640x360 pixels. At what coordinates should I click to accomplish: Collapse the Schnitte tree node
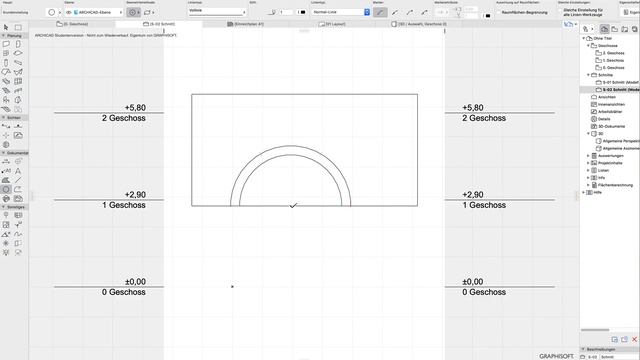pos(588,75)
